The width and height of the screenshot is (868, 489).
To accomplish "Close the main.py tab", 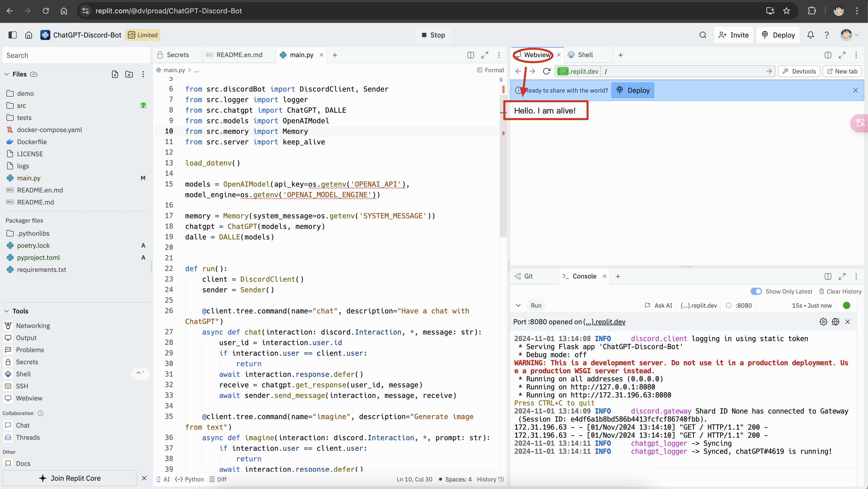I will coord(322,55).
